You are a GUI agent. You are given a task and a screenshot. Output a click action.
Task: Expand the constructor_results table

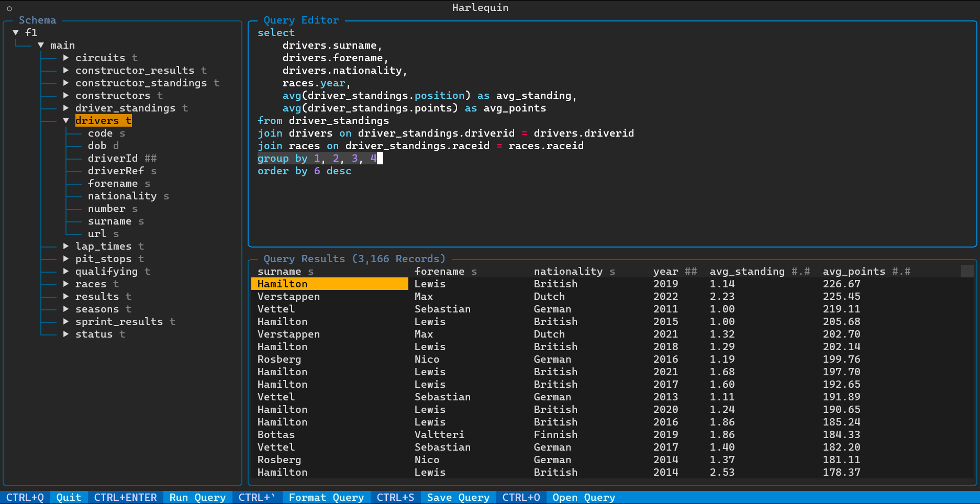pos(66,70)
